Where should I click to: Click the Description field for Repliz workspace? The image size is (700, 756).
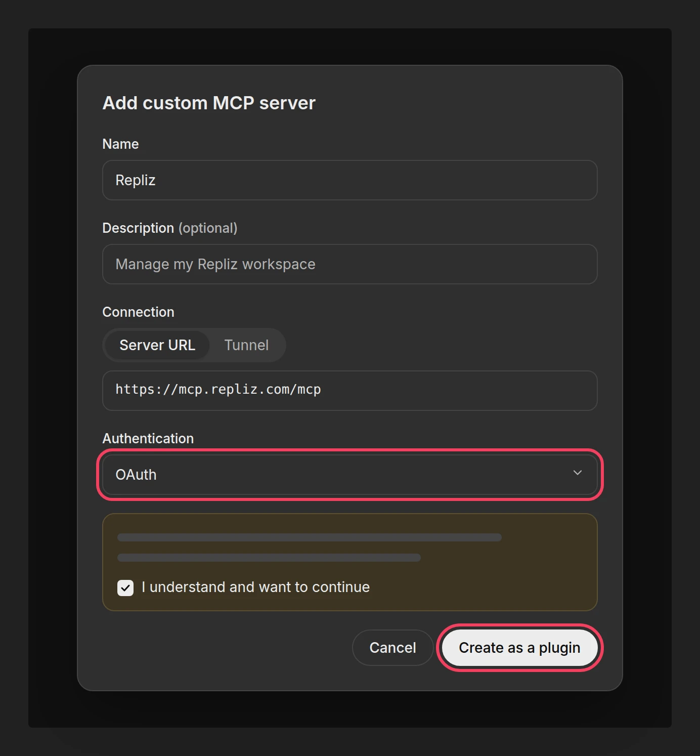pyautogui.click(x=349, y=264)
